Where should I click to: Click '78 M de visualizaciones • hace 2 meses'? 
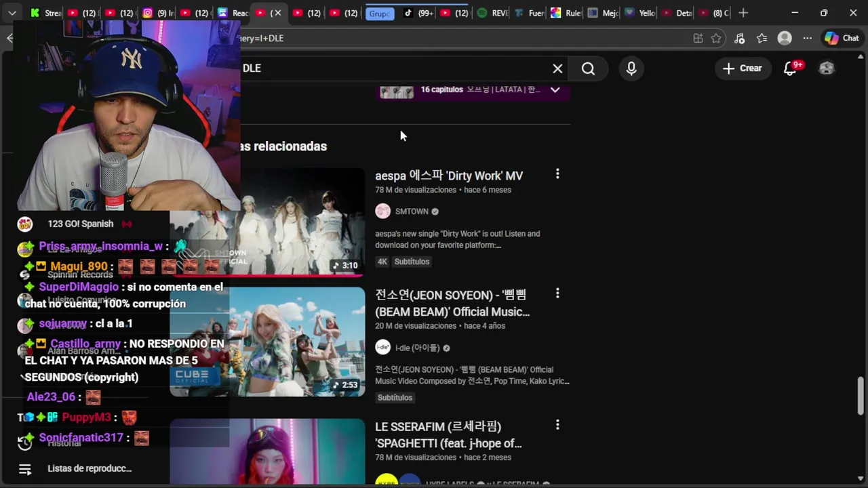(443, 457)
